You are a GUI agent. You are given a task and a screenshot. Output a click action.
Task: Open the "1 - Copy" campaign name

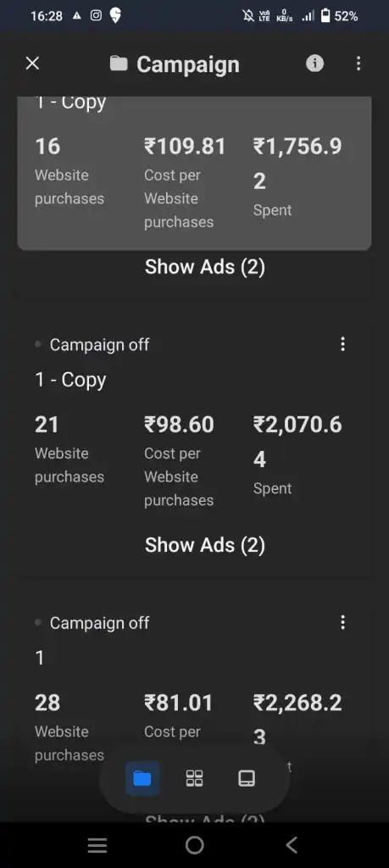point(70,380)
